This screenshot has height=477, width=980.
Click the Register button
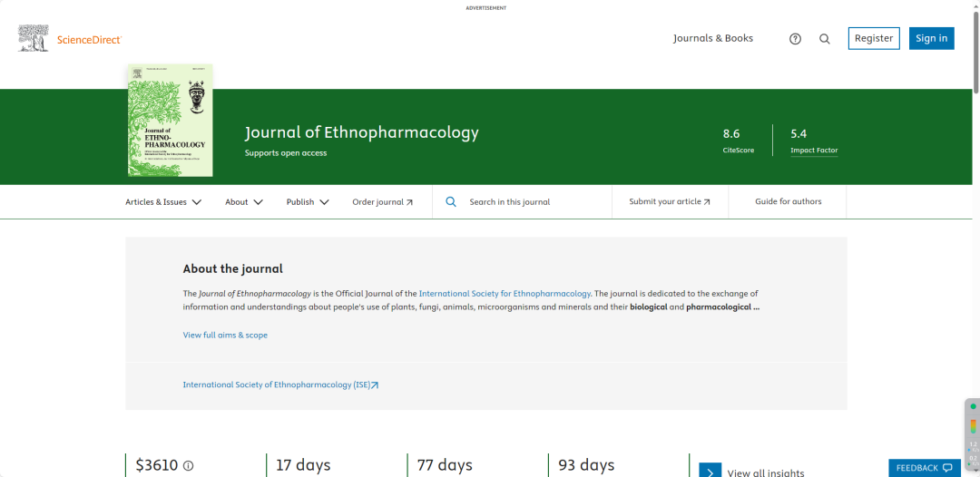click(874, 38)
